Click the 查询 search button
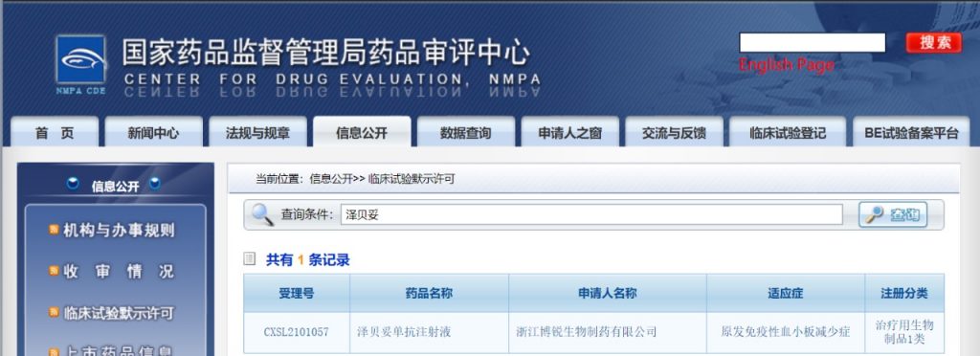 pos(893,215)
